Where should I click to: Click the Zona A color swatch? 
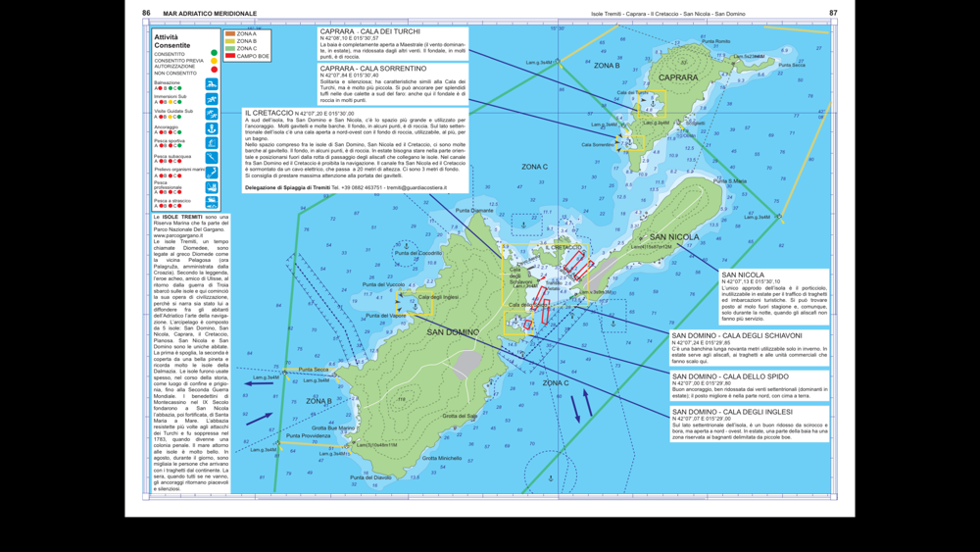(230, 33)
